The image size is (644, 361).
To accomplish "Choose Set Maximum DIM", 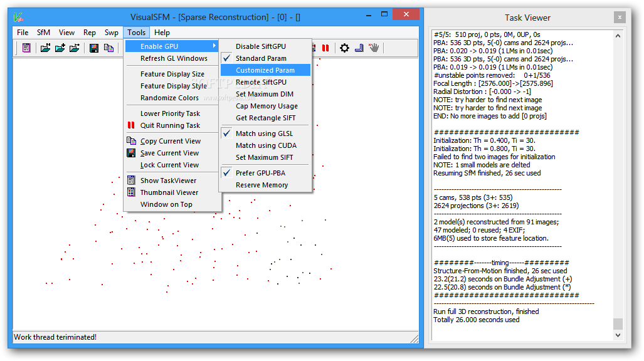I will [265, 94].
